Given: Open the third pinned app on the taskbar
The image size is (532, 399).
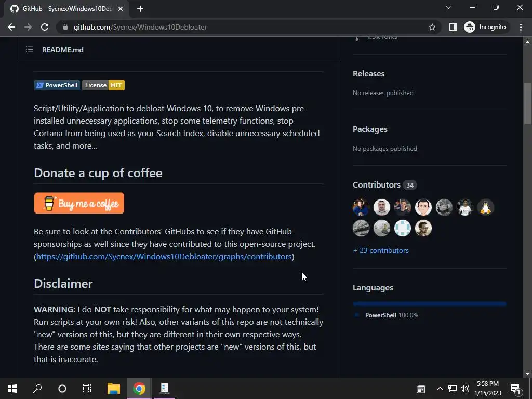Looking at the screenshot, I should click(x=165, y=389).
